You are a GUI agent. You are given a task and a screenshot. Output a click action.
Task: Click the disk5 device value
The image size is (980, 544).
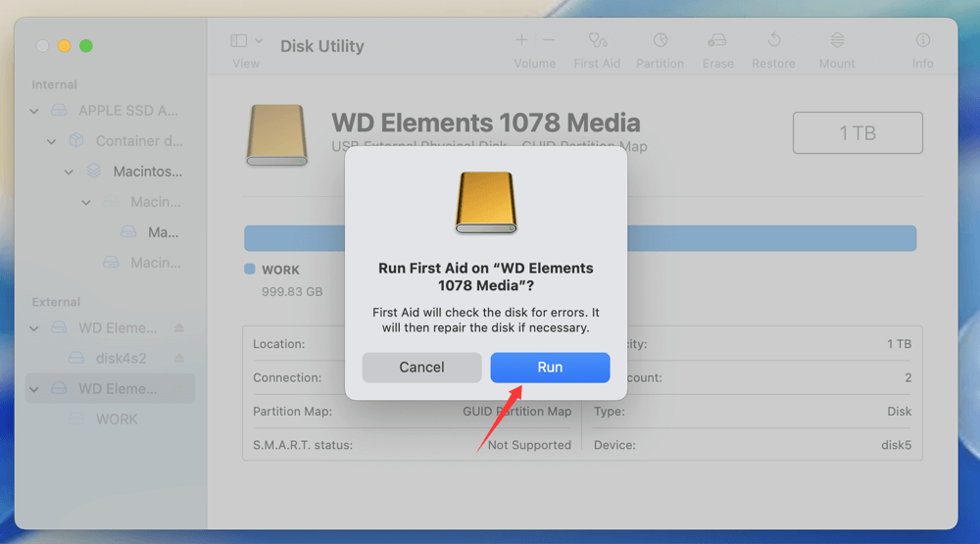click(897, 445)
